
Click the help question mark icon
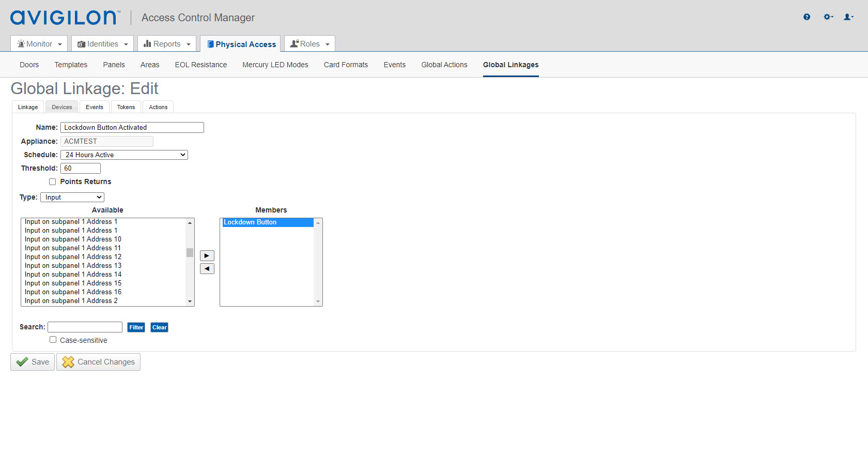click(807, 17)
